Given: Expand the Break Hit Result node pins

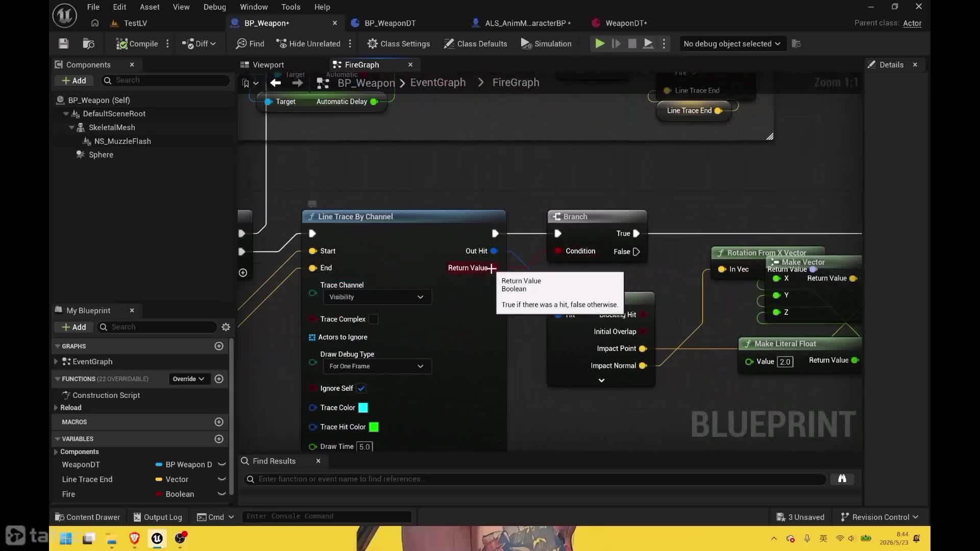Looking at the screenshot, I should 602,381.
